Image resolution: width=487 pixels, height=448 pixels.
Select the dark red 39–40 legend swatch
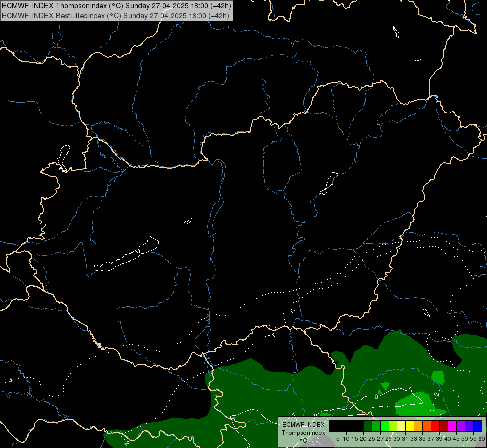tap(444, 426)
